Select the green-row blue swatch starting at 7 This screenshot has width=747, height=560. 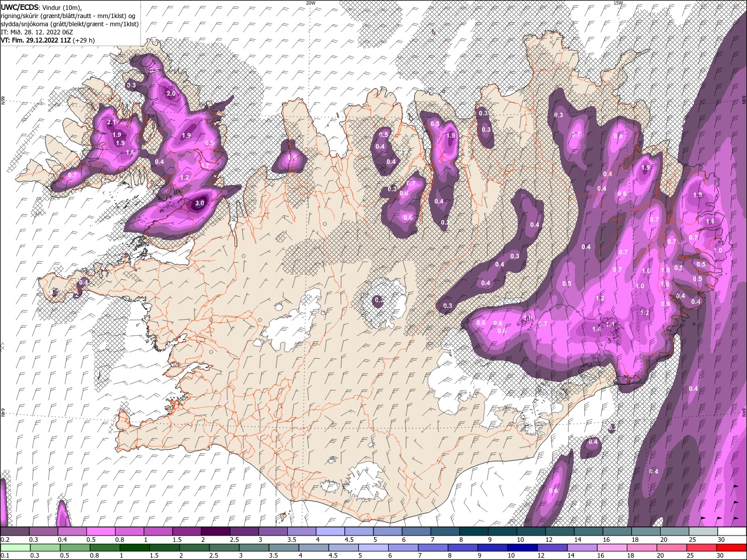point(433,548)
